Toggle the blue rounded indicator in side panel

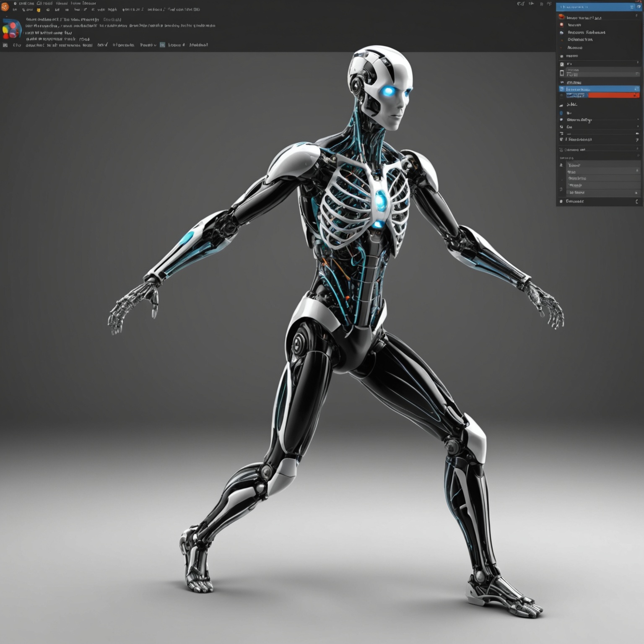(561, 113)
